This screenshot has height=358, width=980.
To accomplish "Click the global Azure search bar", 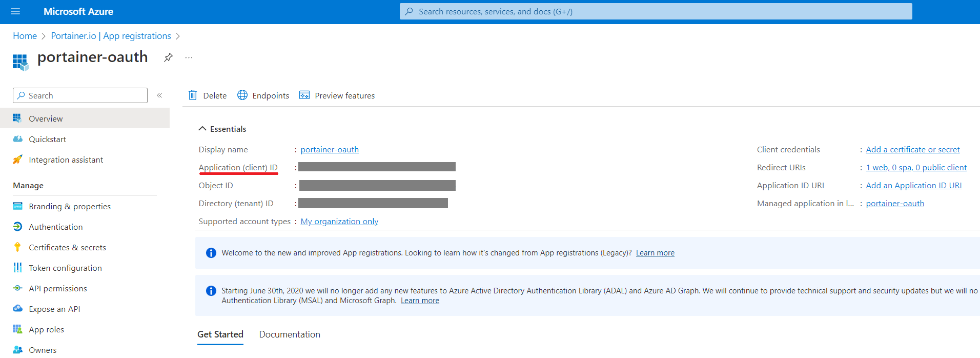I will point(656,11).
